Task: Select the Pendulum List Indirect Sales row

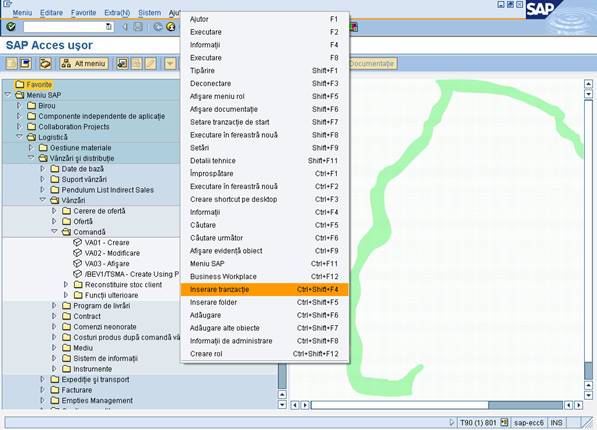Action: click(108, 190)
